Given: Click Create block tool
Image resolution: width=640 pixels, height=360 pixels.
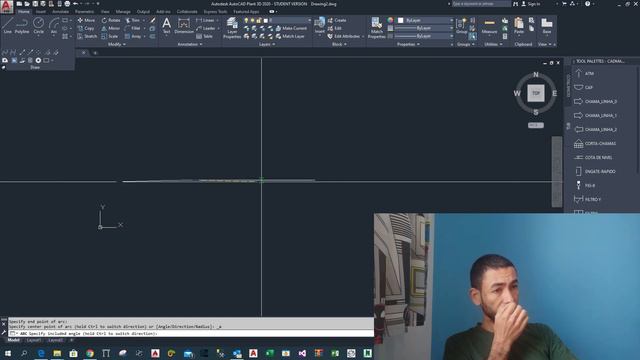Looking at the screenshot, I should pyautogui.click(x=337, y=20).
